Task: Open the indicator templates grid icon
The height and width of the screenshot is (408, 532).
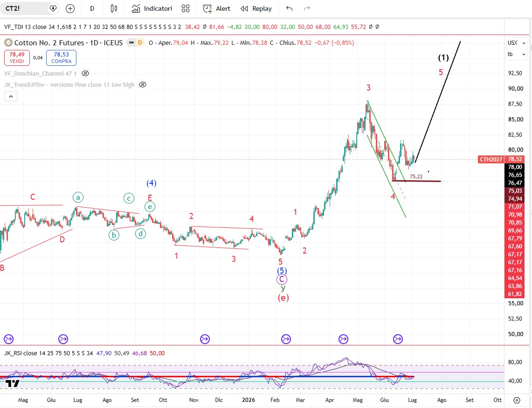Action: click(x=186, y=8)
